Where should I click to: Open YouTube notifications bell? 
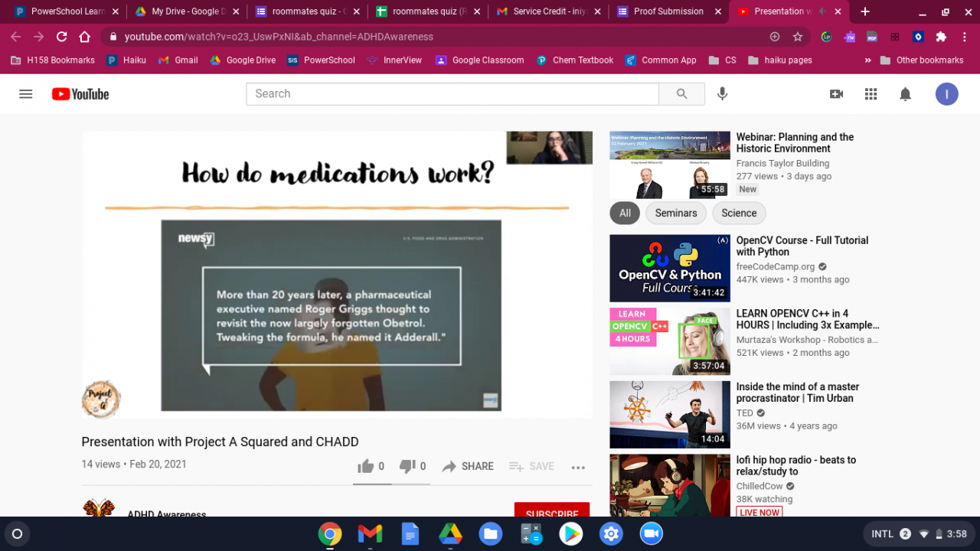click(x=905, y=94)
